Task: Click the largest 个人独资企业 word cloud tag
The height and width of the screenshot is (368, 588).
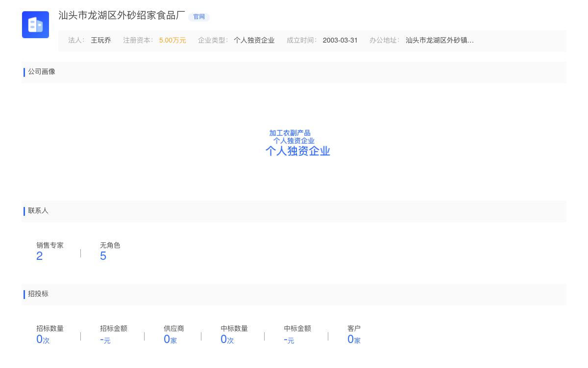Action: [298, 151]
